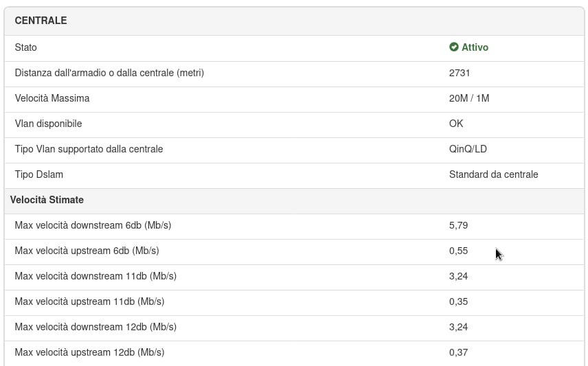Click the Attivo status text
The height and width of the screenshot is (366, 588).
[x=475, y=47]
